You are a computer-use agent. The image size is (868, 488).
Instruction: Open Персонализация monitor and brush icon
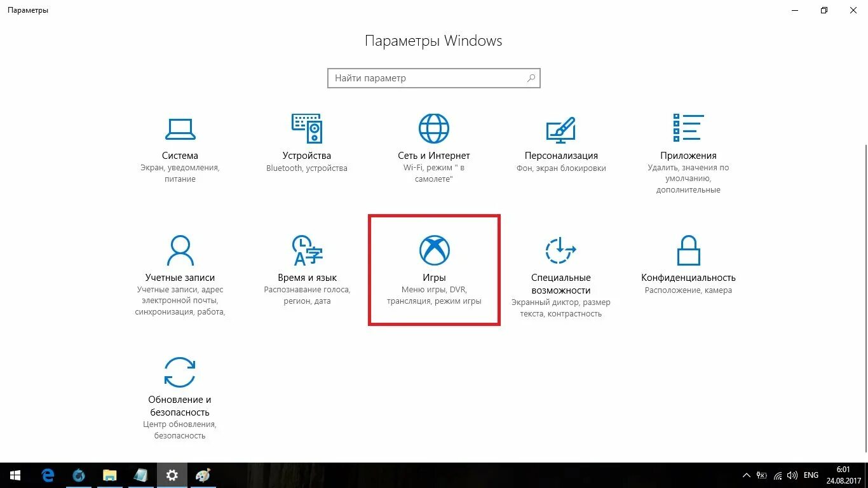coord(561,130)
